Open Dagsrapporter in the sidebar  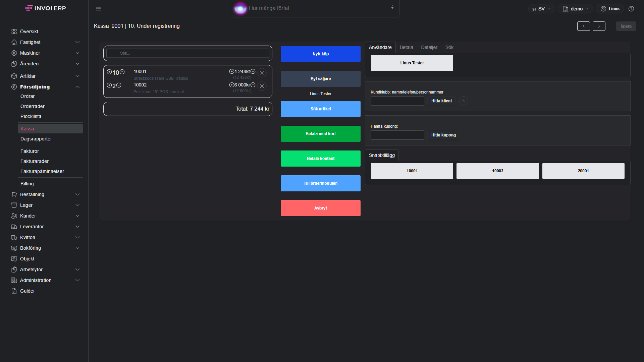(x=50, y=139)
